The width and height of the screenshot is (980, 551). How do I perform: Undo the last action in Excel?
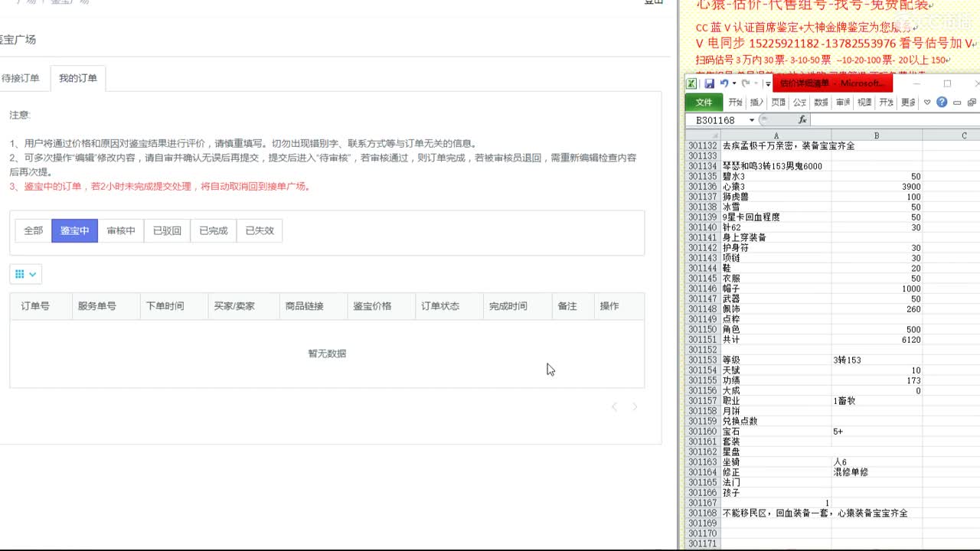(724, 83)
